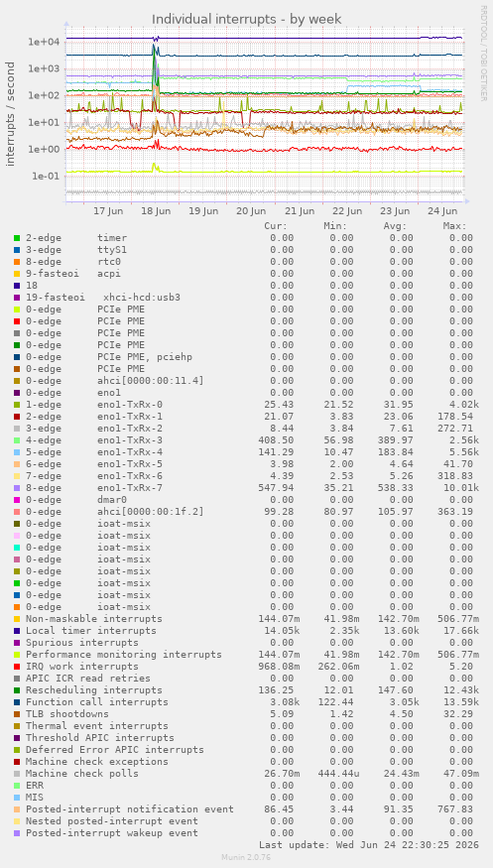
Task: Click the Nested posted-interrupt event label
Action: coord(112,821)
